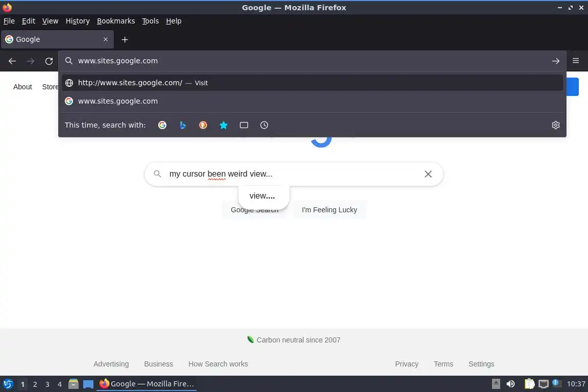The height and width of the screenshot is (392, 588).
Task: Open the History menu
Action: tap(78, 21)
